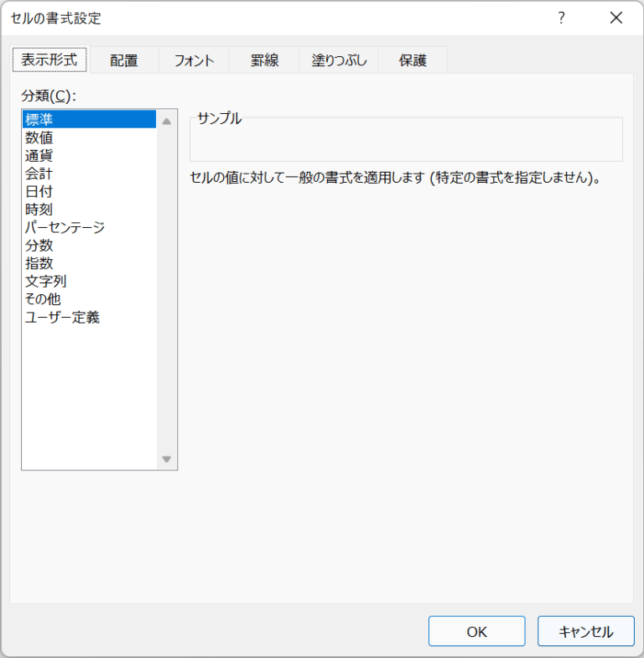This screenshot has height=658, width=644.
Task: Confirm with the OK button
Action: 477,631
